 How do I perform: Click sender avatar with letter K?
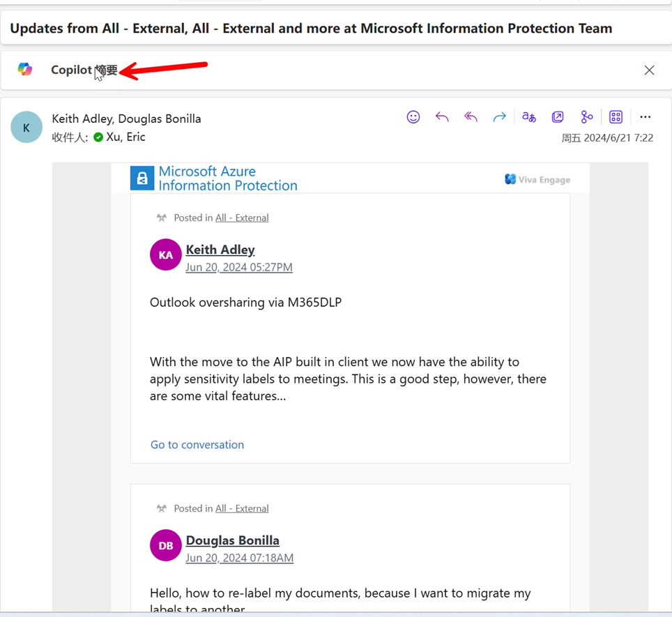(26, 128)
